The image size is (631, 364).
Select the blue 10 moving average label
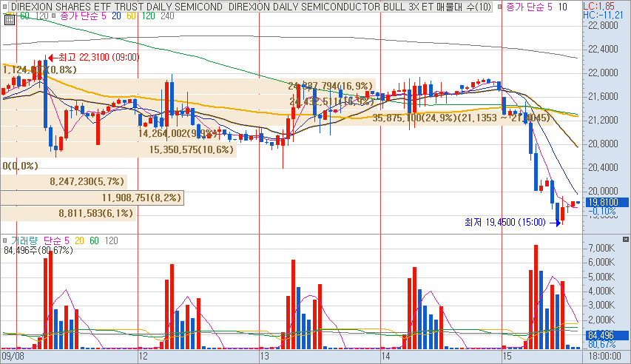pos(562,7)
